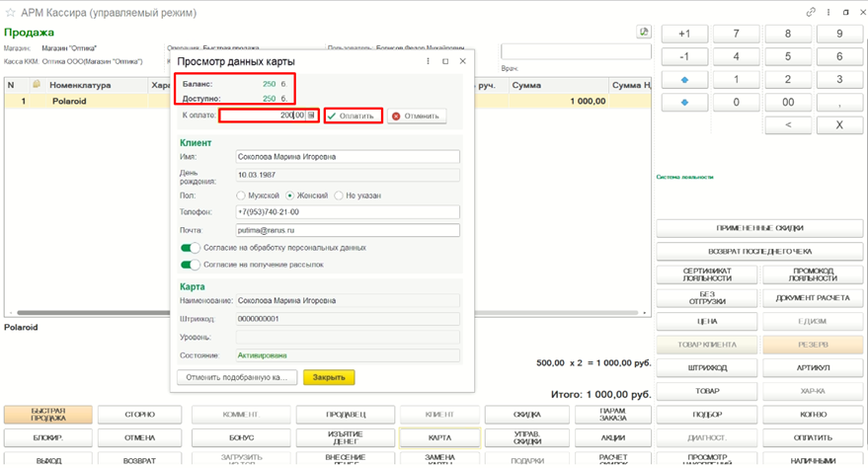
Task: Click the yellow Закрыть button
Action: coord(329,377)
